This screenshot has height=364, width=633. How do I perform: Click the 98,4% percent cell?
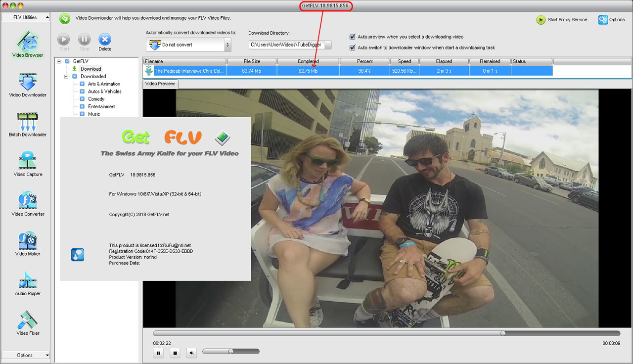click(x=364, y=71)
